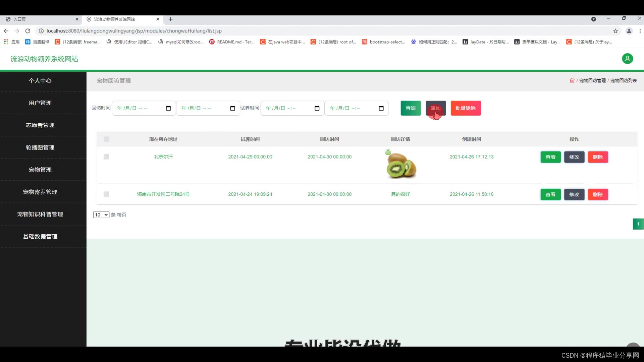Open calendar picker of first 试养时间 field
This screenshot has width=644, height=362.
317,108
